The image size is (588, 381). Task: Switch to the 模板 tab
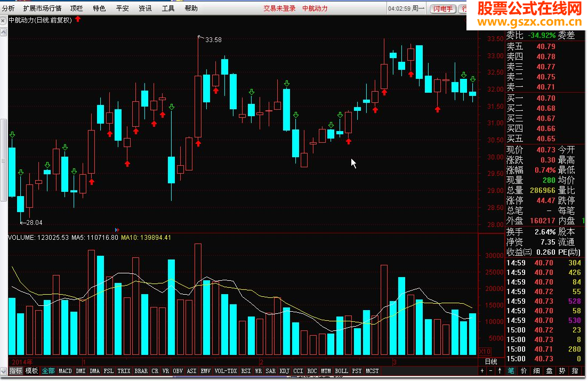31,371
